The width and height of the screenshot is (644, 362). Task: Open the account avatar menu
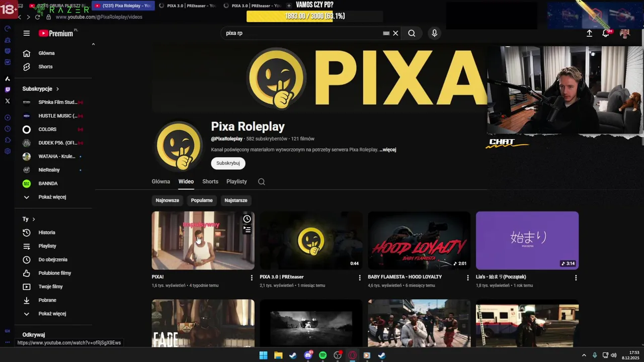[x=625, y=33]
